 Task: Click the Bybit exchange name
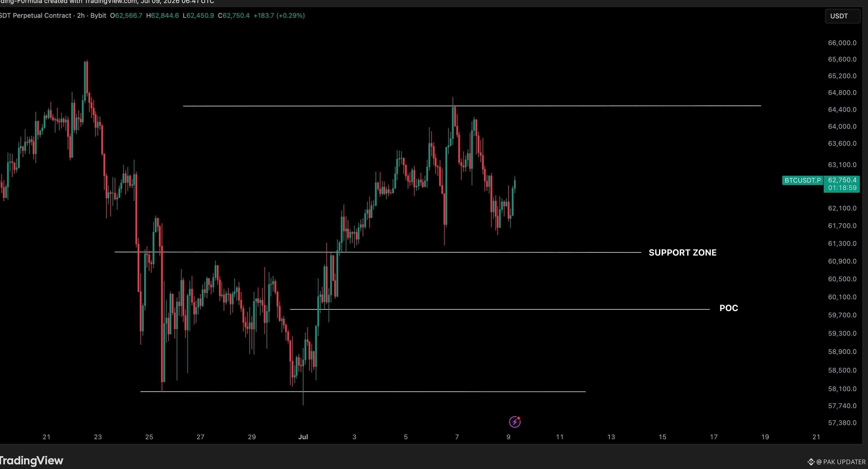[x=98, y=16]
